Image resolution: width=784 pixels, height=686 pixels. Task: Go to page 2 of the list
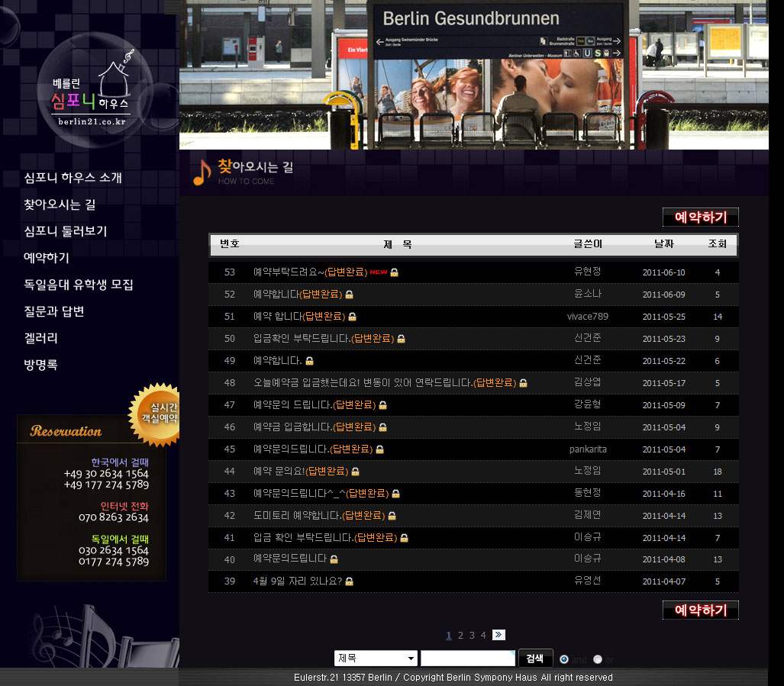coord(460,635)
